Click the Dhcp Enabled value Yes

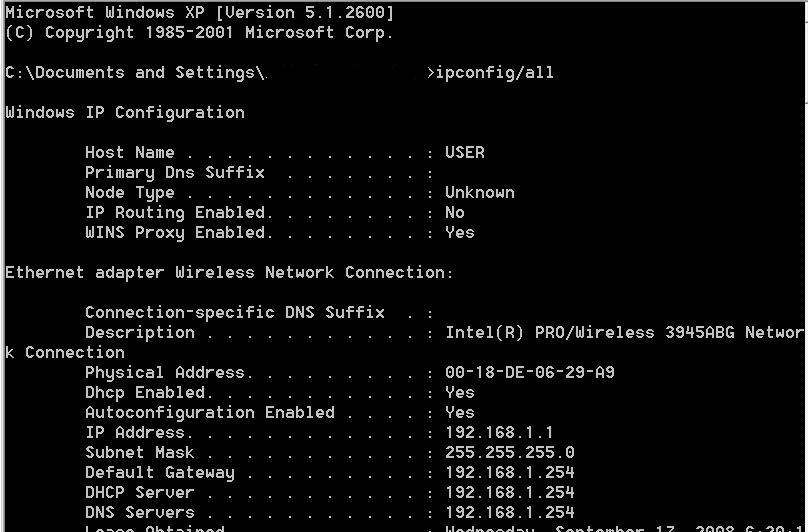pyautogui.click(x=460, y=392)
